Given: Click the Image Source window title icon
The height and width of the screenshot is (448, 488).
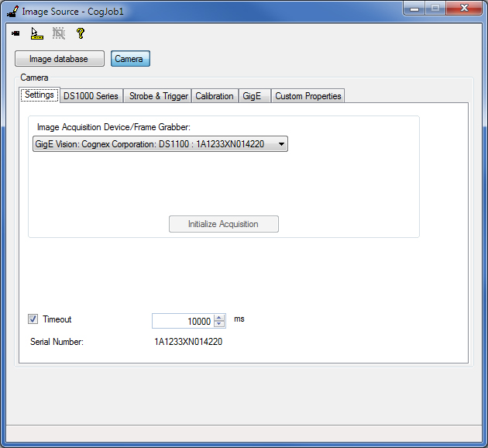Looking at the screenshot, I should (x=12, y=12).
